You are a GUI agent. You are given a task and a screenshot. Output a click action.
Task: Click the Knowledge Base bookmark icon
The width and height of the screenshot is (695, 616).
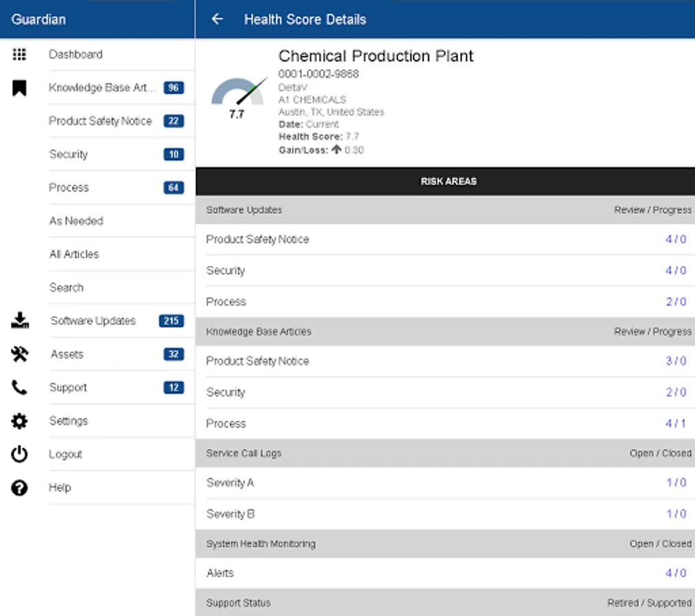[x=19, y=88]
